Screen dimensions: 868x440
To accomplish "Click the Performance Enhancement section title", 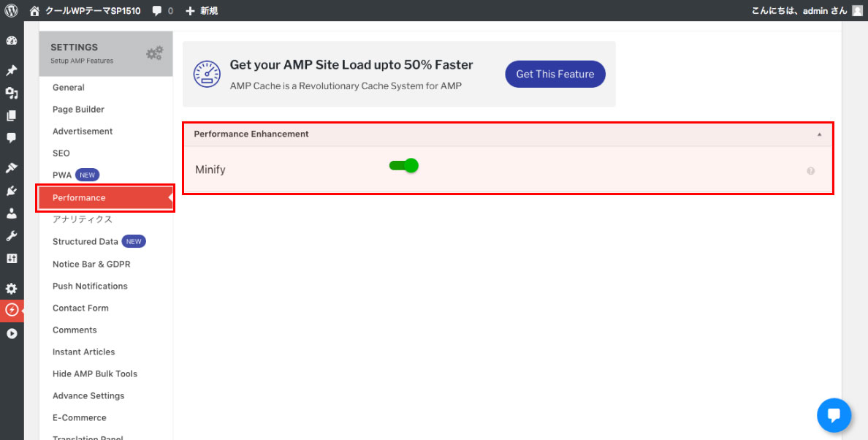I will click(x=251, y=134).
